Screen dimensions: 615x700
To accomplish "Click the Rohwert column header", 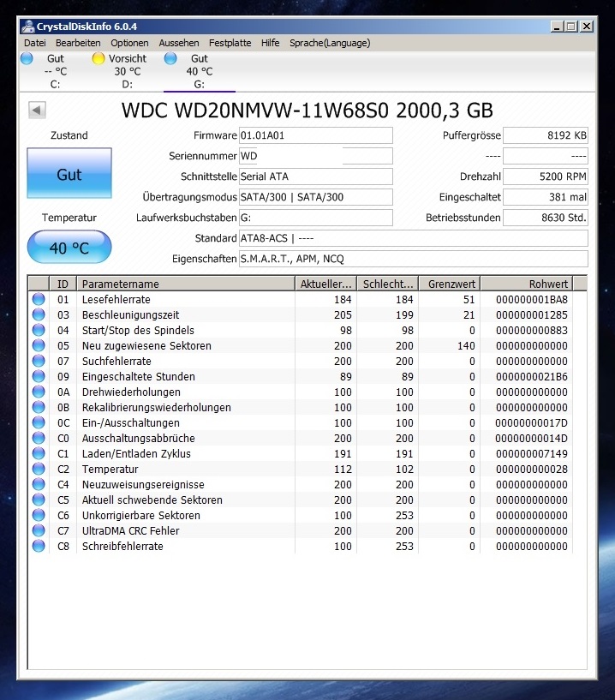I will coord(527,284).
